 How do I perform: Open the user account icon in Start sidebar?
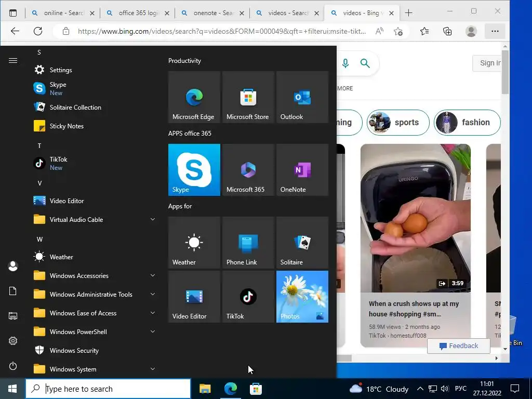click(13, 266)
